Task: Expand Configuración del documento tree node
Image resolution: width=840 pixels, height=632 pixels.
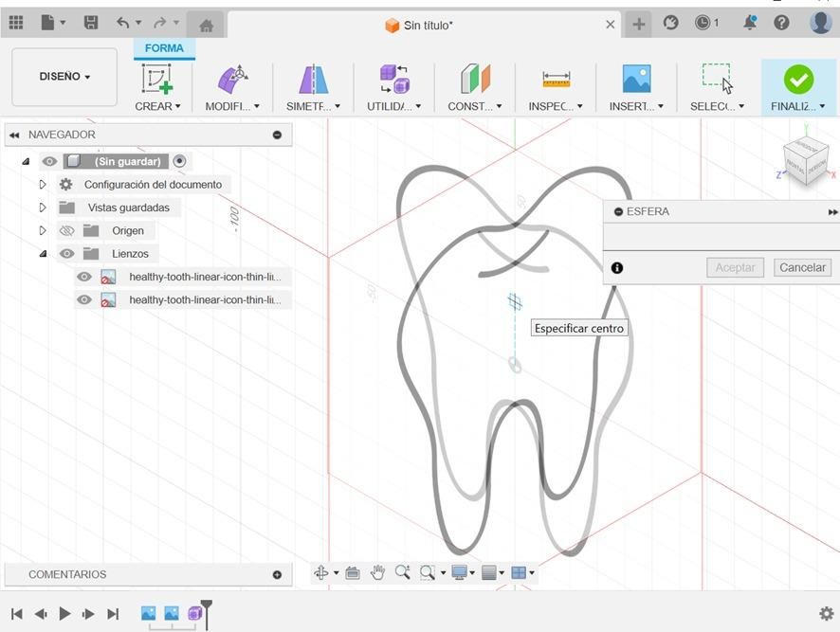Action: tap(43, 185)
